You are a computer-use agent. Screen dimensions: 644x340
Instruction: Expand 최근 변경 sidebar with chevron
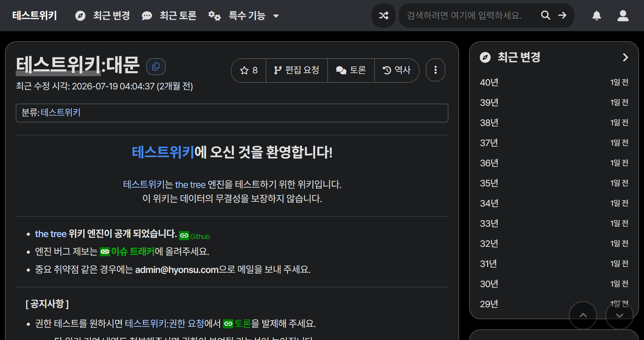pos(625,57)
